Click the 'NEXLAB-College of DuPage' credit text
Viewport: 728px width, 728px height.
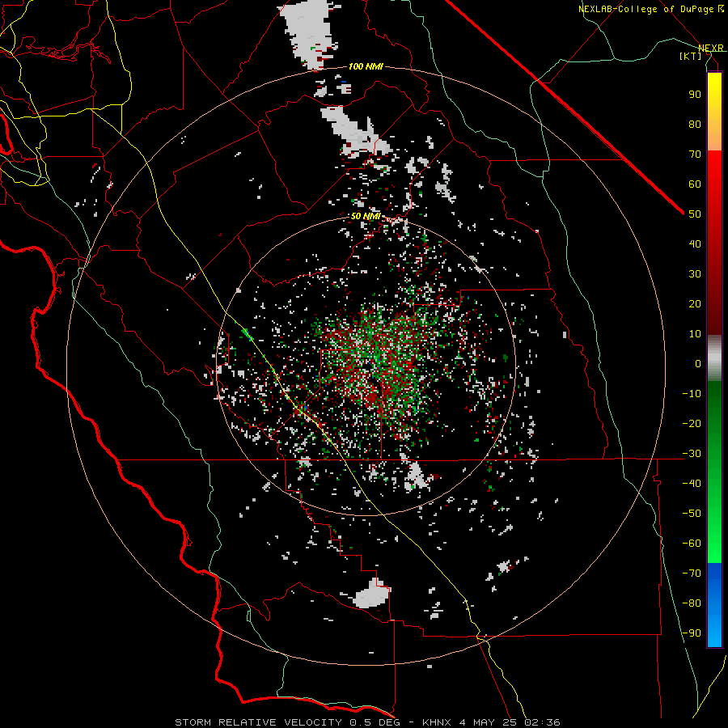(647, 9)
